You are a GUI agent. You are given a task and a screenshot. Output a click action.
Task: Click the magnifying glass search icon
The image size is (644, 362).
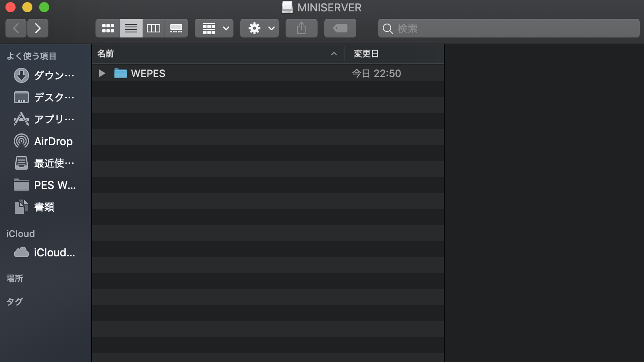[388, 29]
